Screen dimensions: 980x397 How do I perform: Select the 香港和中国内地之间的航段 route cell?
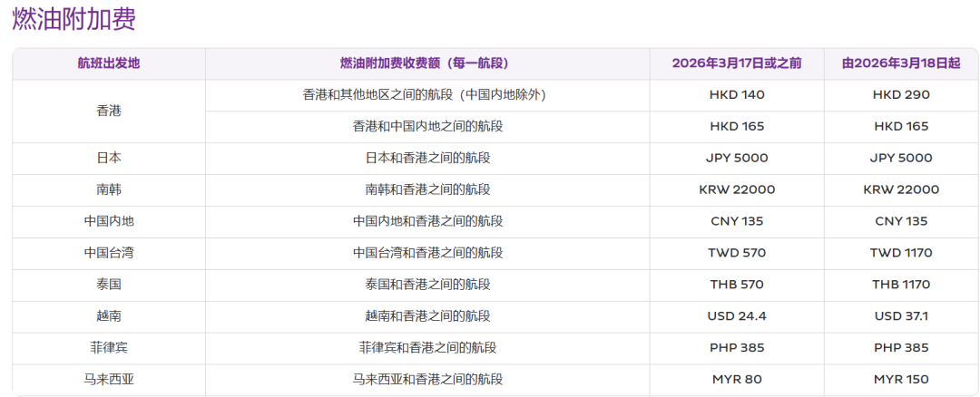[x=427, y=126]
